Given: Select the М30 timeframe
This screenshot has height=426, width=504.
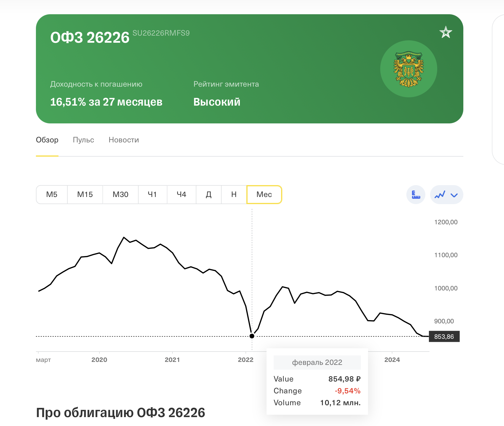Looking at the screenshot, I should pos(121,195).
